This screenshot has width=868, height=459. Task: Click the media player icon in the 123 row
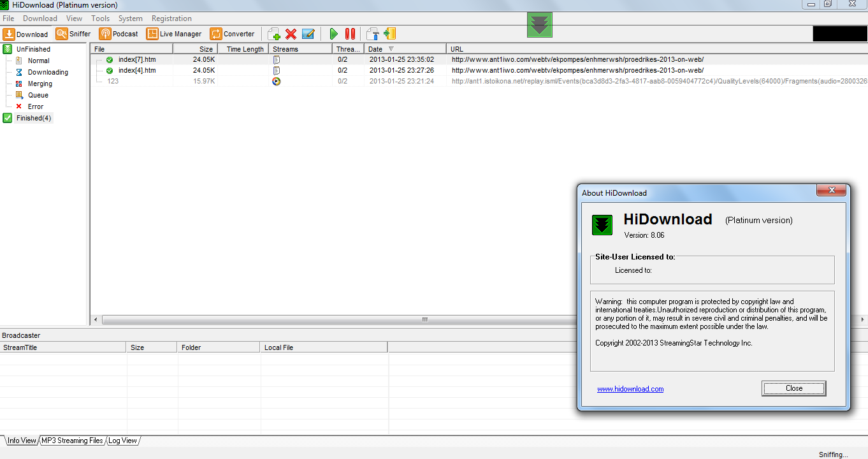277,82
